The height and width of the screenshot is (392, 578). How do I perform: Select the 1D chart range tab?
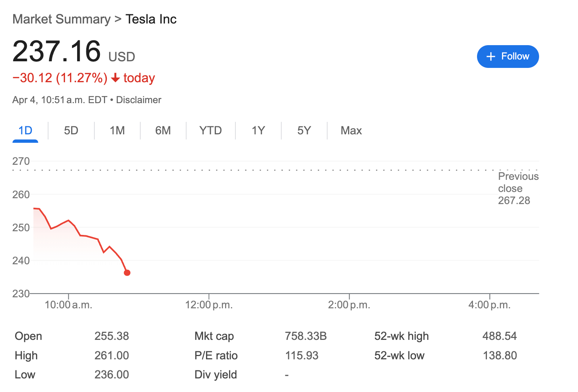pos(25,131)
